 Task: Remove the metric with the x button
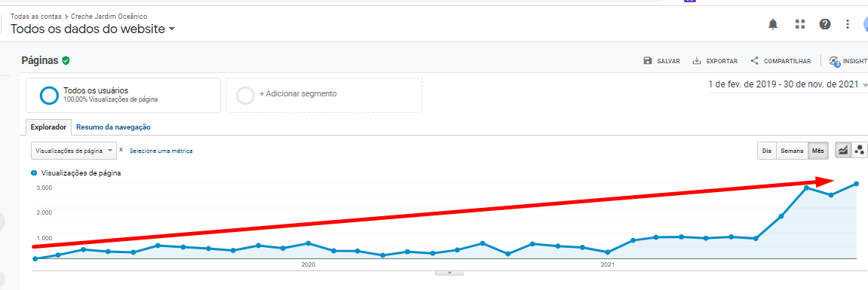pos(121,149)
